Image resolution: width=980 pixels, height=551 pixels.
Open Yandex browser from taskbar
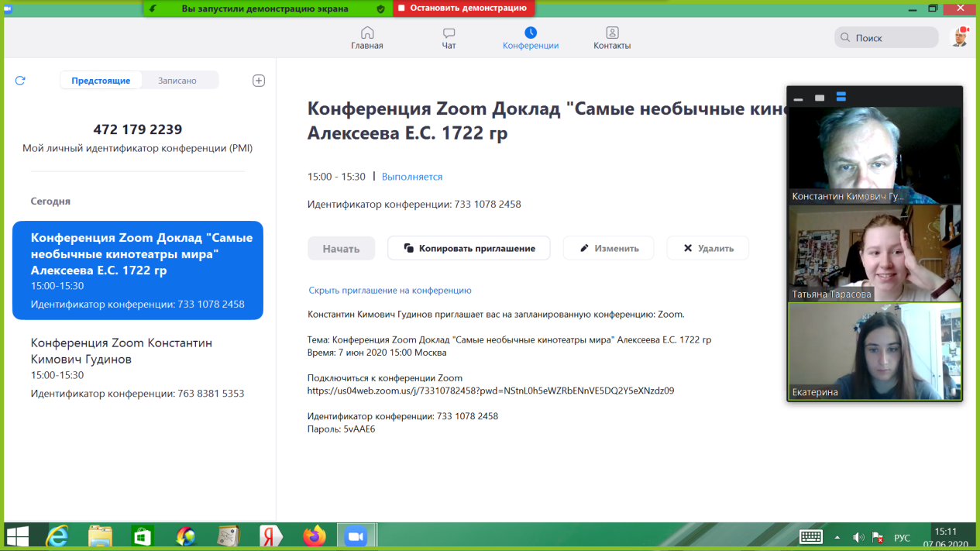pyautogui.click(x=270, y=536)
